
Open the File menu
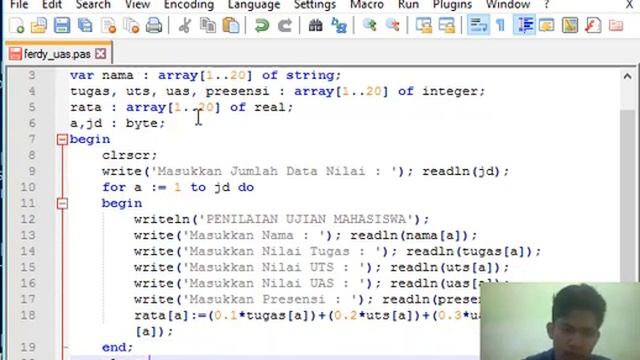[19, 5]
